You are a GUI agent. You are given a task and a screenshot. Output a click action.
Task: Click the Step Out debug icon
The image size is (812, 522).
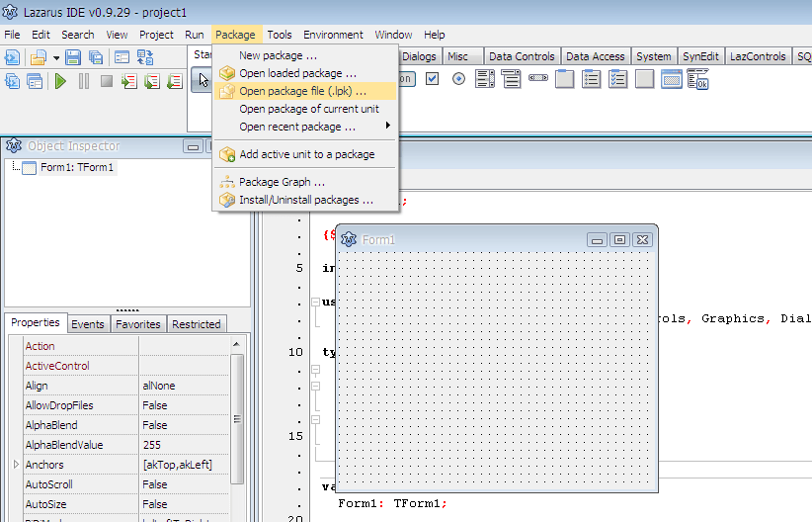175,81
